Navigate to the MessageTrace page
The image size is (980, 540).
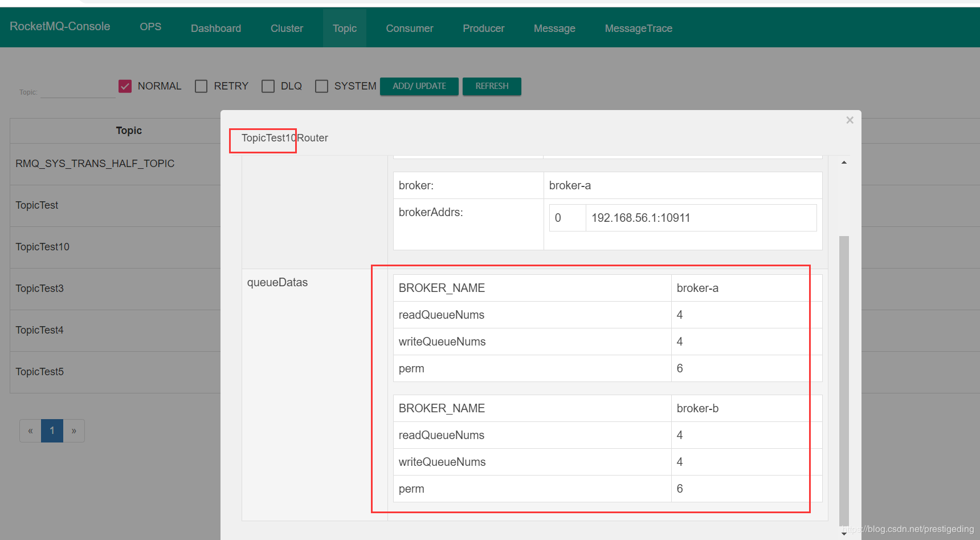638,29
